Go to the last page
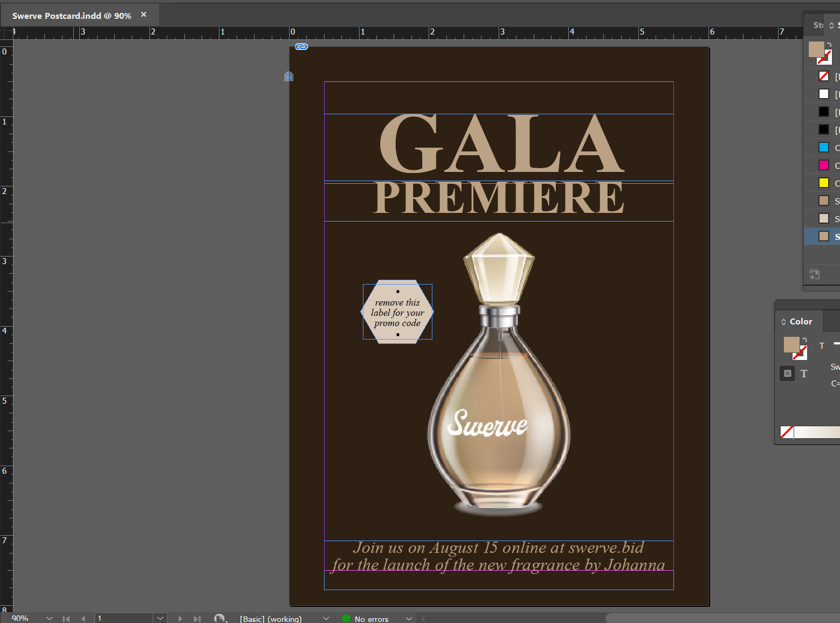Image resolution: width=840 pixels, height=623 pixels. (x=197, y=619)
